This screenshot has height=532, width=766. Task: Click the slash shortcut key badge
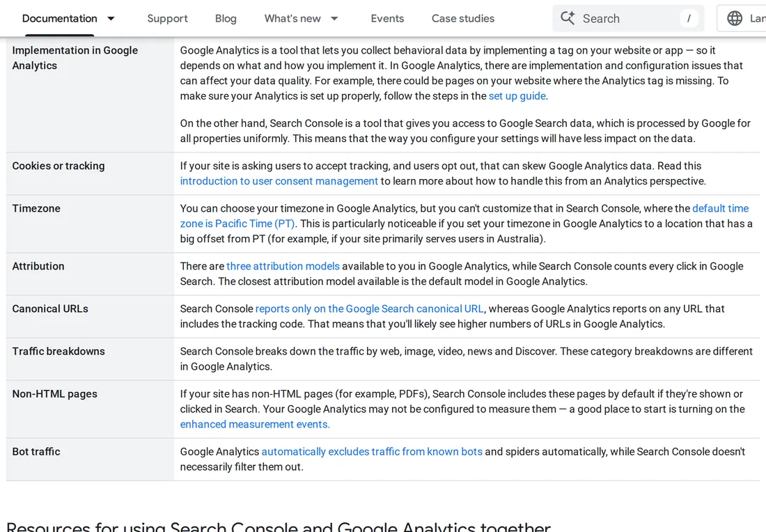689,19
